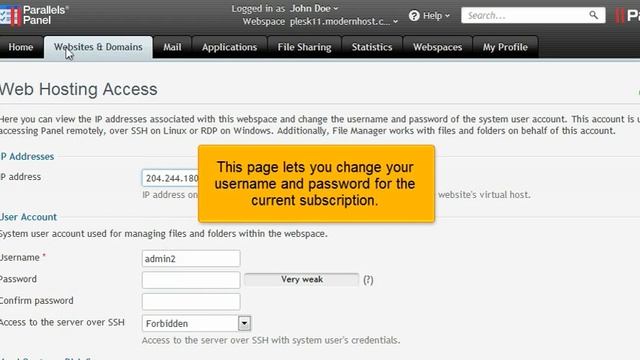Click the Password input field

[x=191, y=280]
